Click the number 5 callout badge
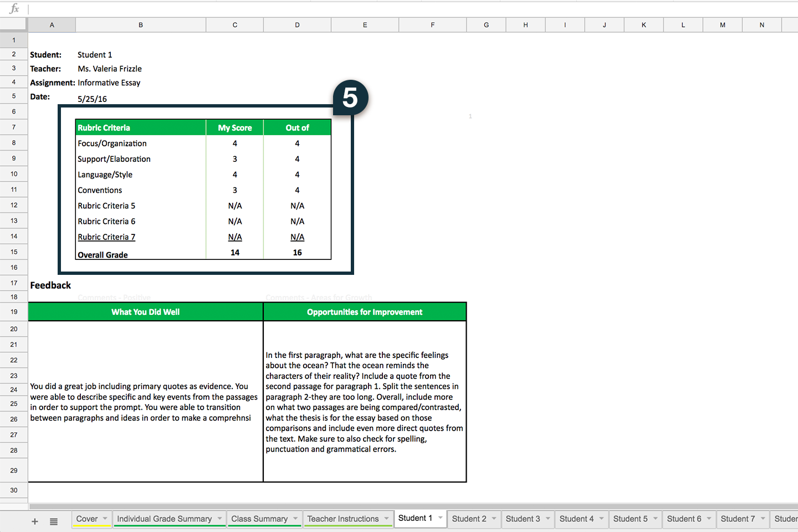Screen dimensions: 798x532 pyautogui.click(x=350, y=98)
